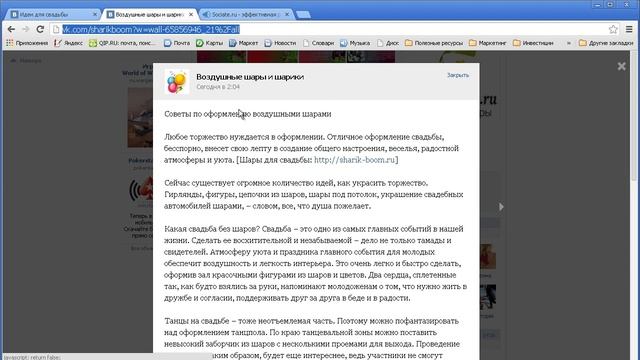This screenshot has width=640, height=360.
Task: Expand the Инвестиции bookmark folder
Action: [533, 43]
